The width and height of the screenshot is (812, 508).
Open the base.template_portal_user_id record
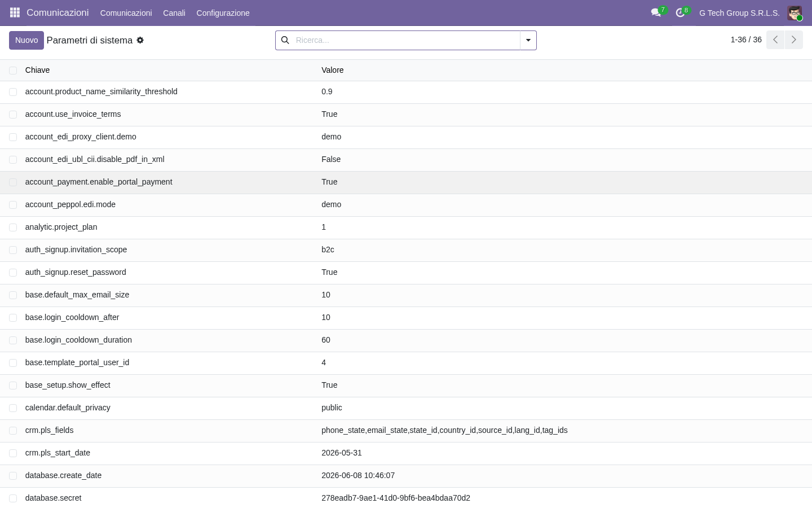tap(77, 362)
